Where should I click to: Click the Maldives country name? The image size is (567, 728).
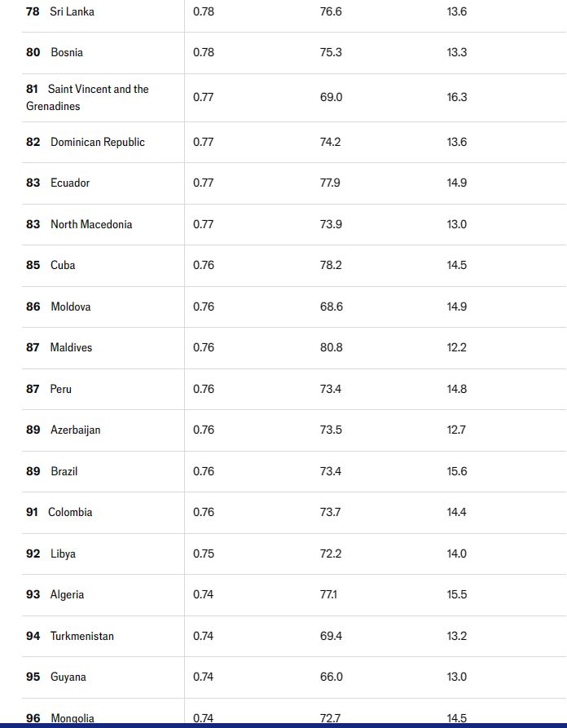click(71, 347)
